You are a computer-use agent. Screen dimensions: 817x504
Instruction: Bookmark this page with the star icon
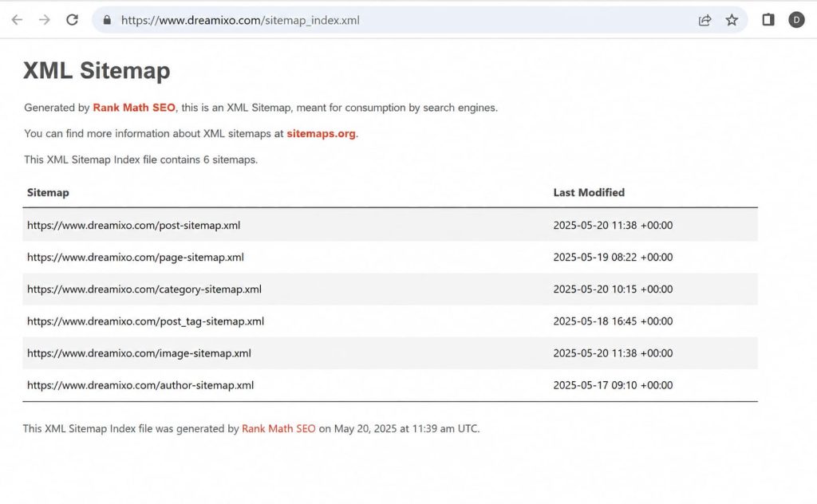732,20
